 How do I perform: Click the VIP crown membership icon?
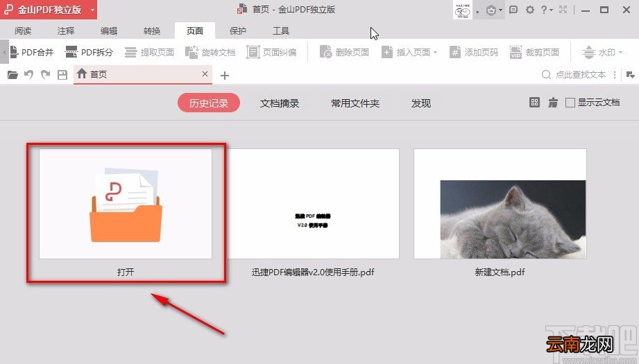click(491, 10)
